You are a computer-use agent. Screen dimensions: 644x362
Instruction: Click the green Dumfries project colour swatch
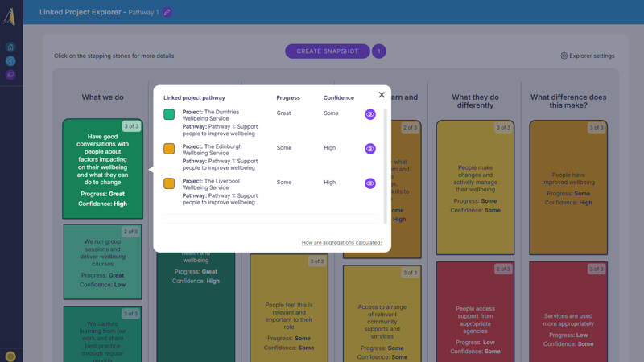point(169,114)
